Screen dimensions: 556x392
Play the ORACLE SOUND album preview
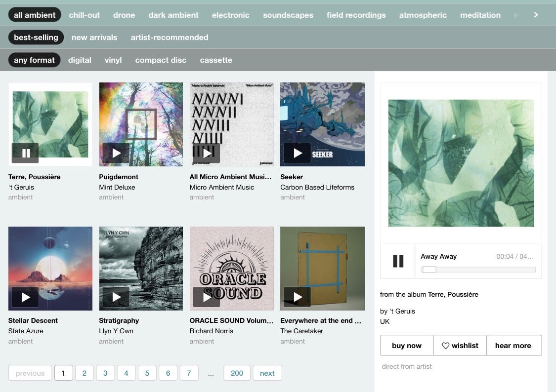pyautogui.click(x=207, y=297)
